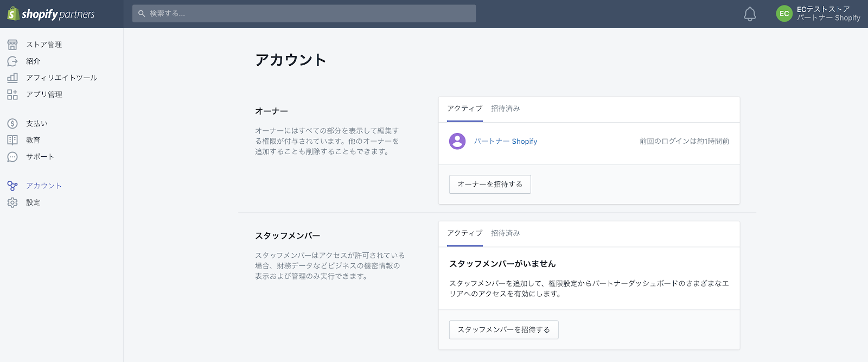Open ECテストストア account menu
Image resolution: width=868 pixels, height=362 pixels.
coord(818,14)
